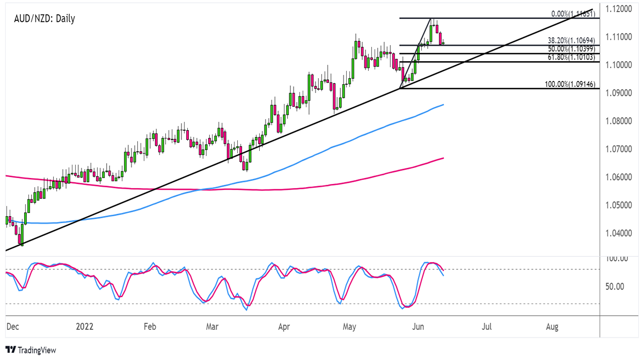Click the Mar date label
The image size is (644, 362).
pyautogui.click(x=213, y=326)
